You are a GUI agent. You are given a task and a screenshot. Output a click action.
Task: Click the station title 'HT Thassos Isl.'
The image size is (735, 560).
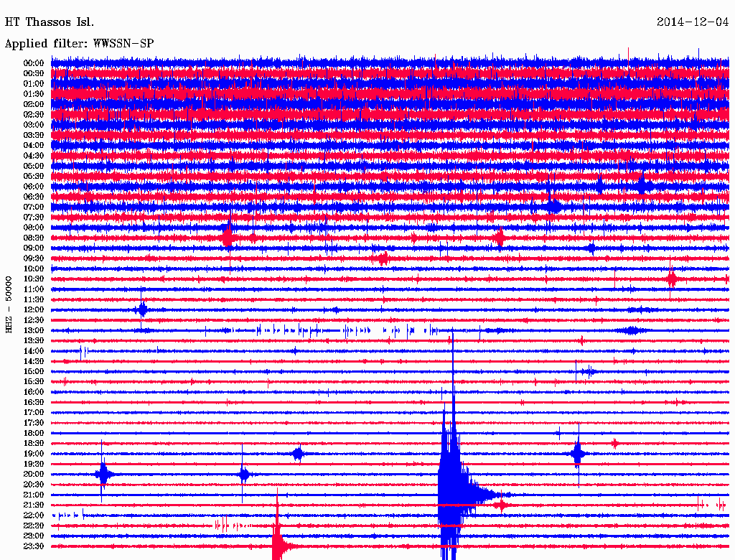point(50,22)
